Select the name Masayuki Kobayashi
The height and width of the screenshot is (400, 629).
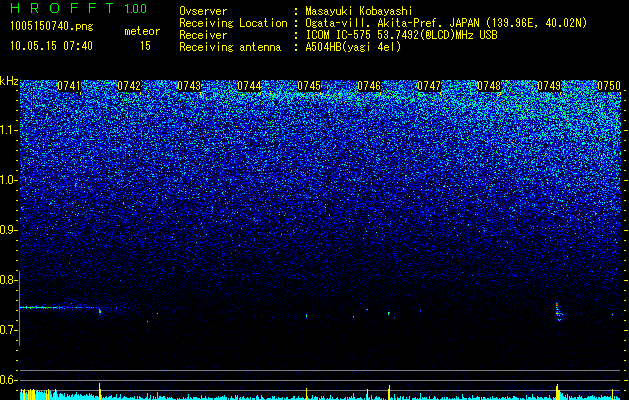click(359, 11)
